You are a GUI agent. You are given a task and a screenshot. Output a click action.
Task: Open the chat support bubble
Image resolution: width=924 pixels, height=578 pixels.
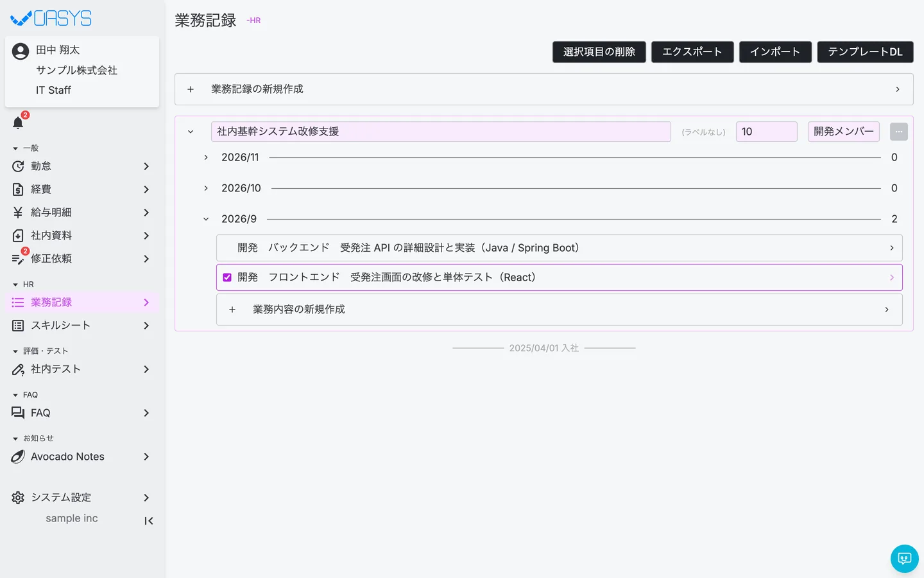click(905, 559)
